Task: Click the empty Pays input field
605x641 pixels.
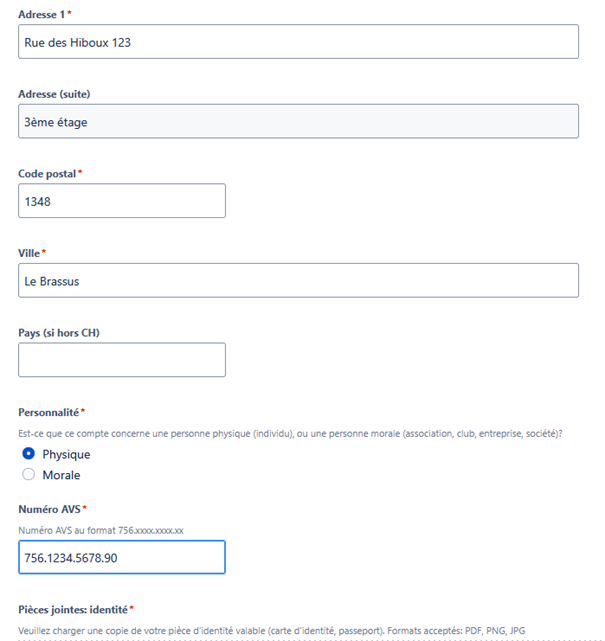Action: pos(122,360)
